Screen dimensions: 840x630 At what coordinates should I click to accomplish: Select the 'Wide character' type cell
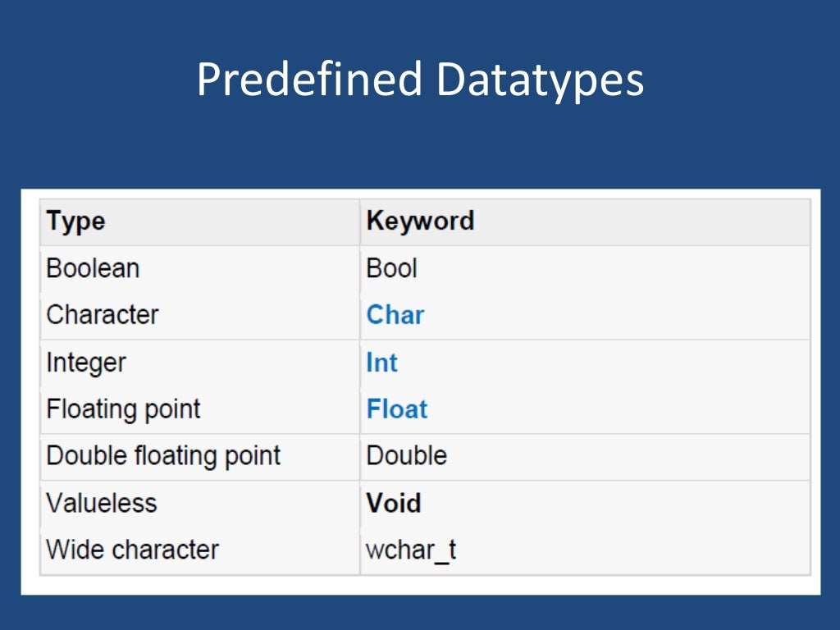(x=132, y=550)
